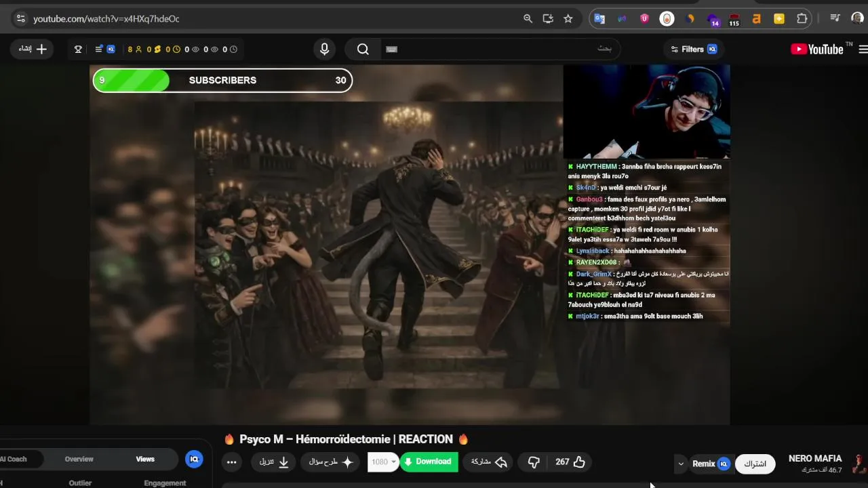This screenshot has height=488, width=868.
Task: Click the search magnifier button
Action: click(363, 49)
